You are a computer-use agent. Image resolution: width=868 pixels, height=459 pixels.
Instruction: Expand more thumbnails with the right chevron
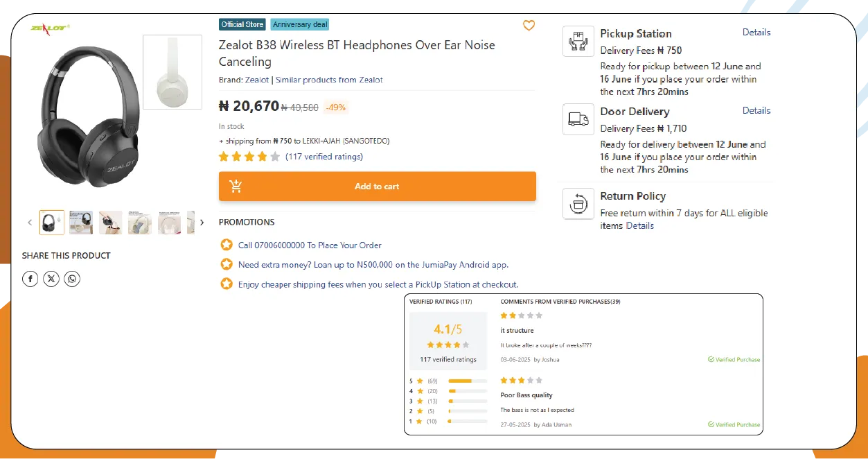(x=202, y=222)
